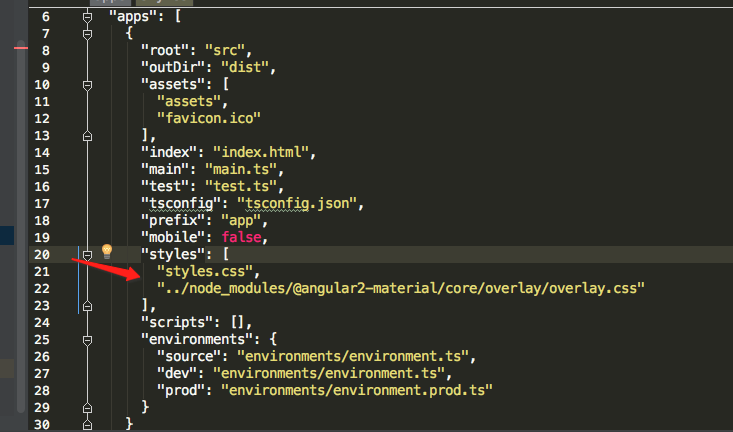
Task: Click the "styles" key on line 20
Action: 173,254
